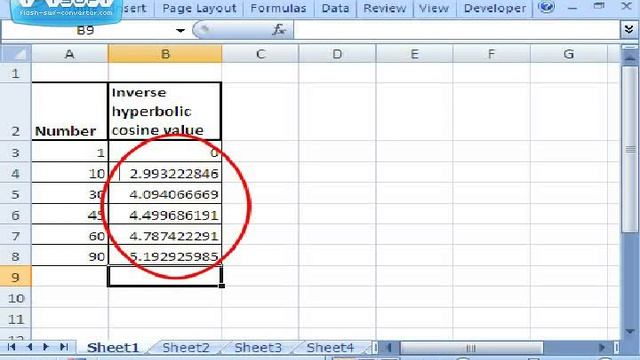
Task: Select row 9 header
Action: coord(16,277)
